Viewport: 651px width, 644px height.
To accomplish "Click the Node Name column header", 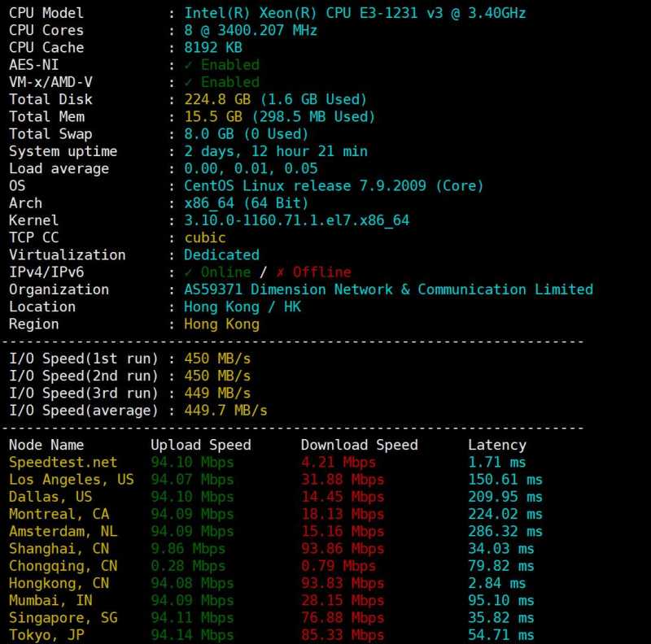I will pyautogui.click(x=46, y=446).
